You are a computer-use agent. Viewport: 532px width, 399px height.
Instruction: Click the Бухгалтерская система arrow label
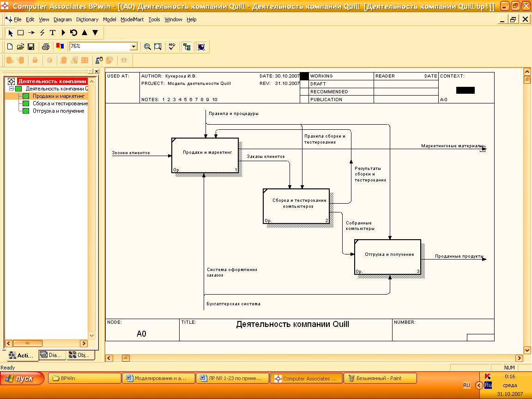233,304
